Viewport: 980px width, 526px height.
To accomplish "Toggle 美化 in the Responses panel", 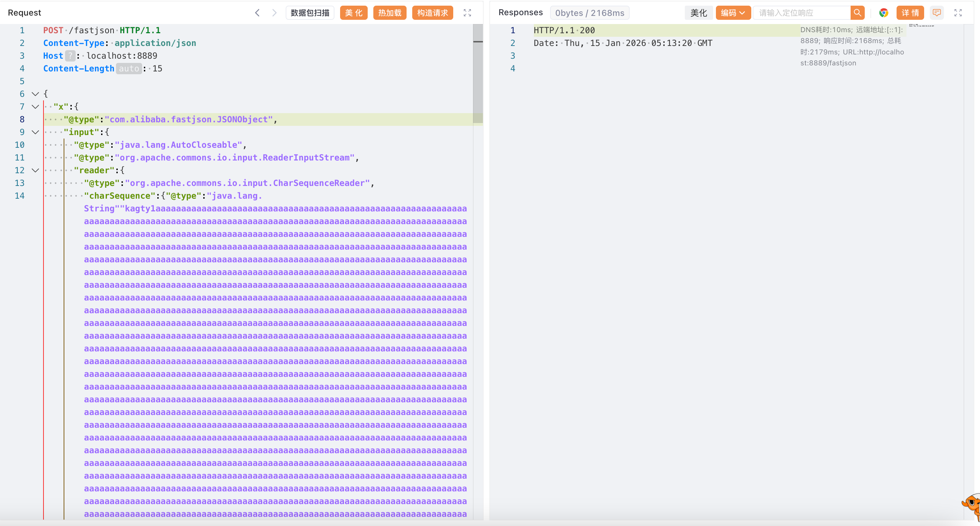I will [x=699, y=13].
